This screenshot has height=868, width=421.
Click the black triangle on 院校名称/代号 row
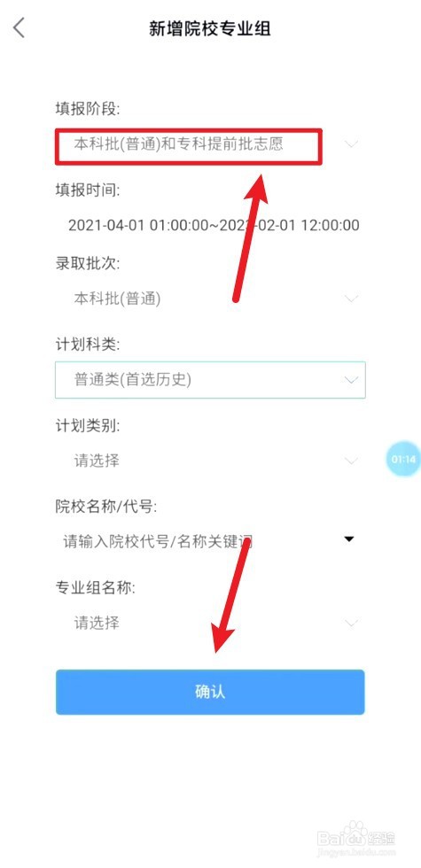pyautogui.click(x=349, y=539)
